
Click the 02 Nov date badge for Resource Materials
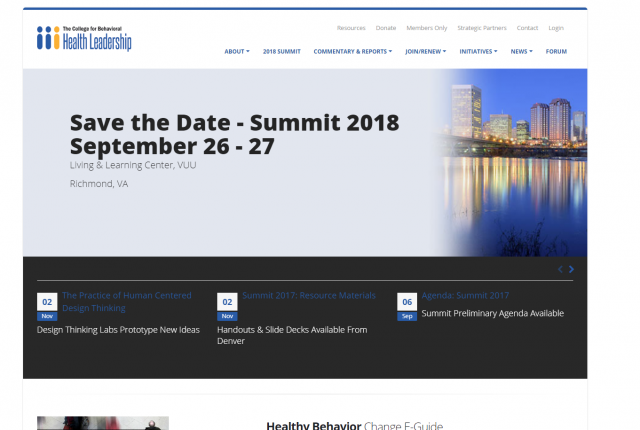pyautogui.click(x=227, y=307)
